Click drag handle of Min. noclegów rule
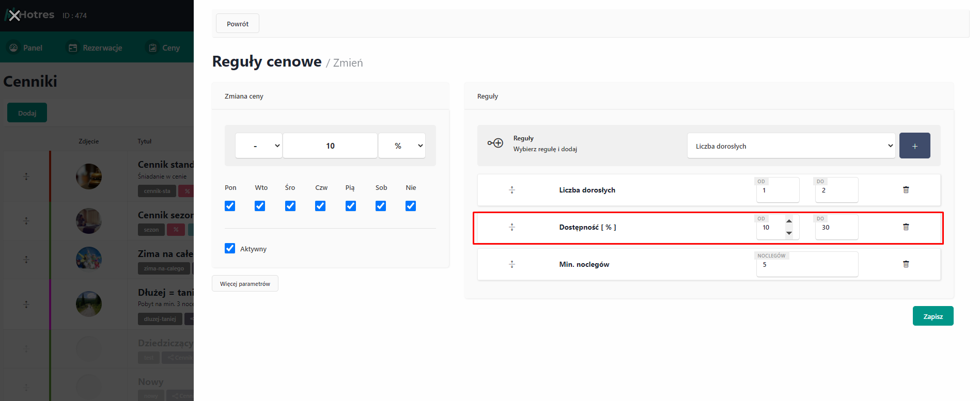Screen dimensions: 980x401 [x=512, y=264]
